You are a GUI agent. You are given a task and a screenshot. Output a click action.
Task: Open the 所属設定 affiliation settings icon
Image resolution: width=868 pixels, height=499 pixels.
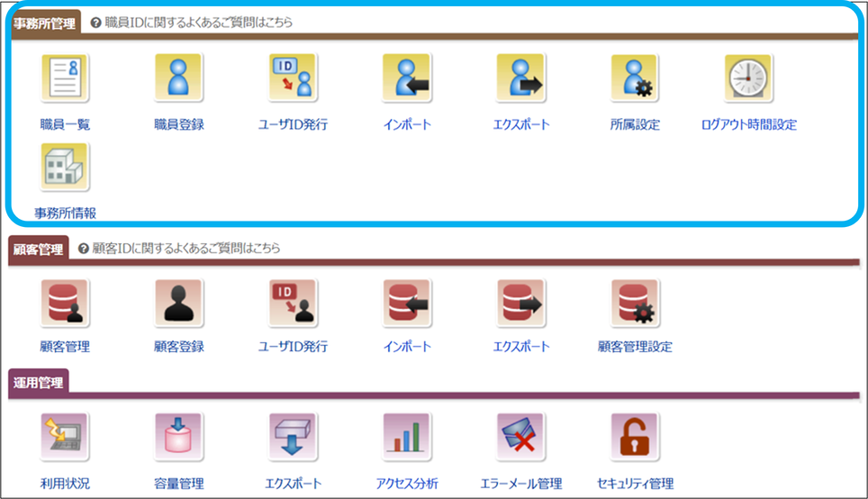click(x=635, y=78)
